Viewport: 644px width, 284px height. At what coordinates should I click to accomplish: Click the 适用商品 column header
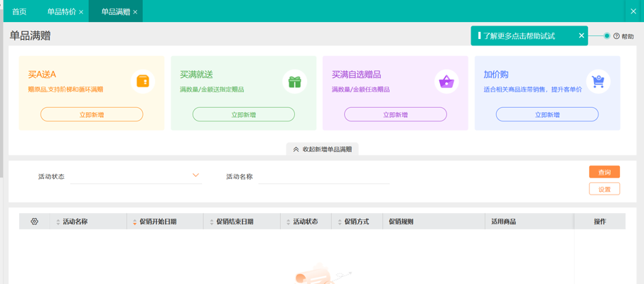[x=503, y=222]
